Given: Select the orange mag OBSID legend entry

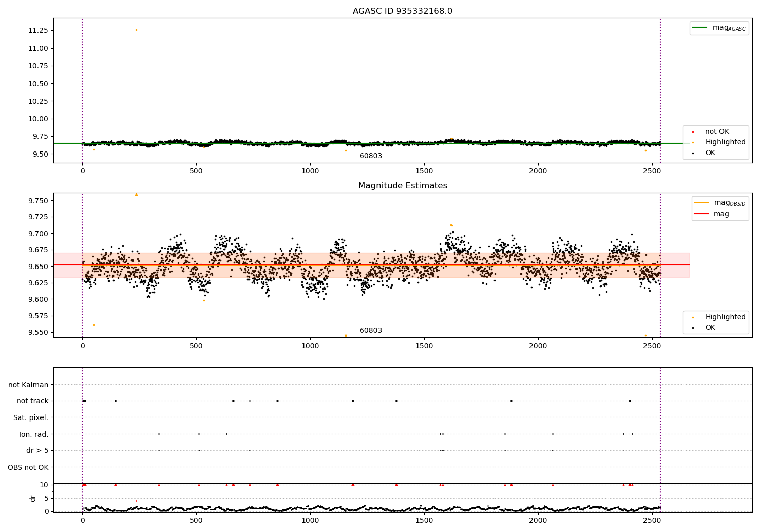Looking at the screenshot, I should 719,203.
